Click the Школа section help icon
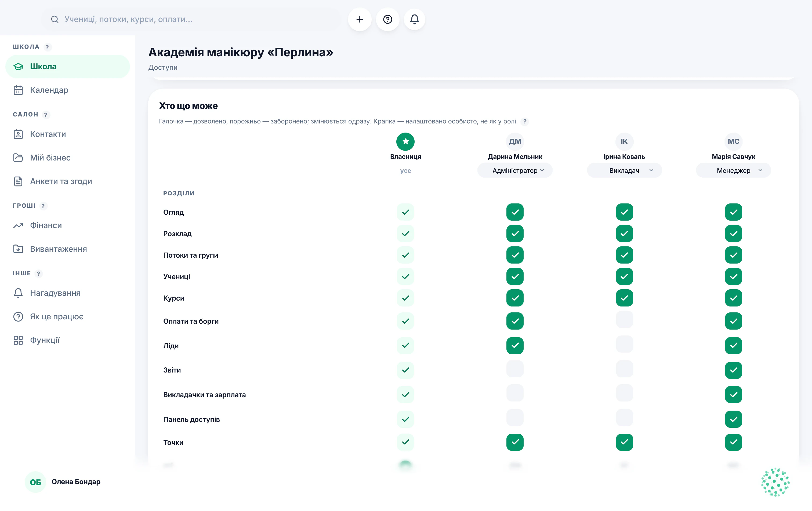Image resolution: width=812 pixels, height=511 pixels. pyautogui.click(x=47, y=47)
